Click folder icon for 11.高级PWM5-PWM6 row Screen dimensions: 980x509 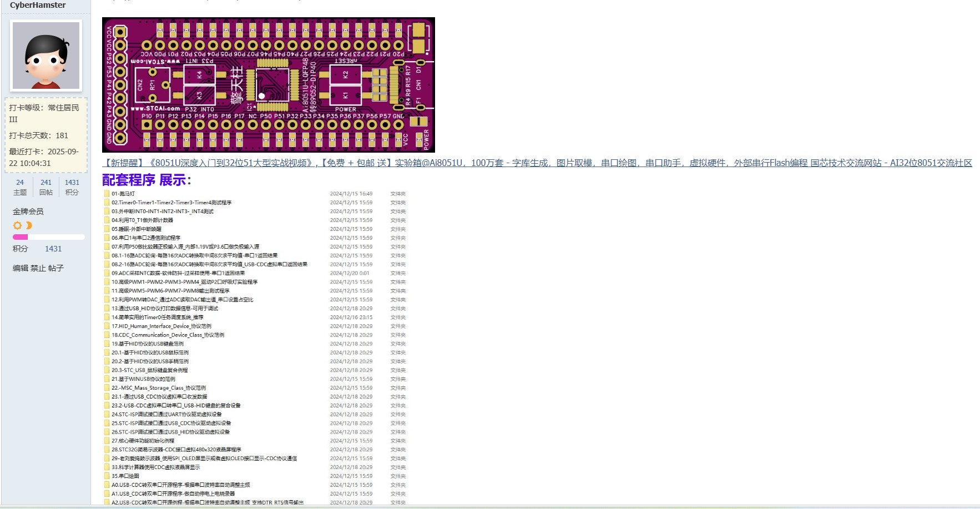coord(107,291)
